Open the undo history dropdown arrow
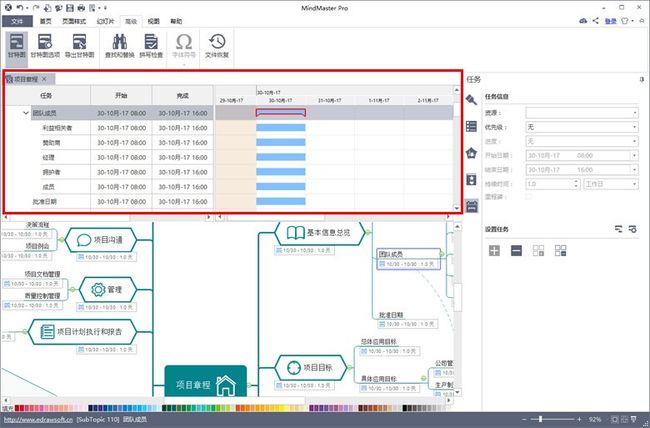Image resolution: width=650 pixels, height=428 pixels. point(27,8)
